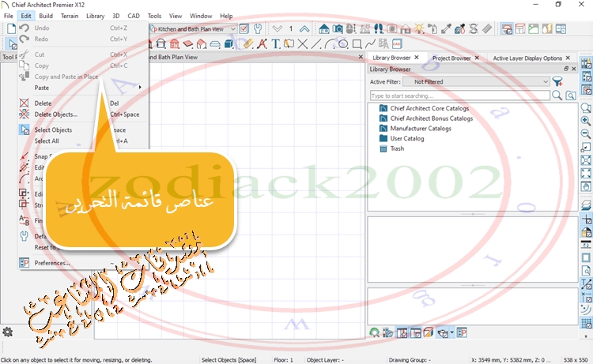593x364 pixels.
Task: Click the find in library browse icon
Action: click(571, 96)
